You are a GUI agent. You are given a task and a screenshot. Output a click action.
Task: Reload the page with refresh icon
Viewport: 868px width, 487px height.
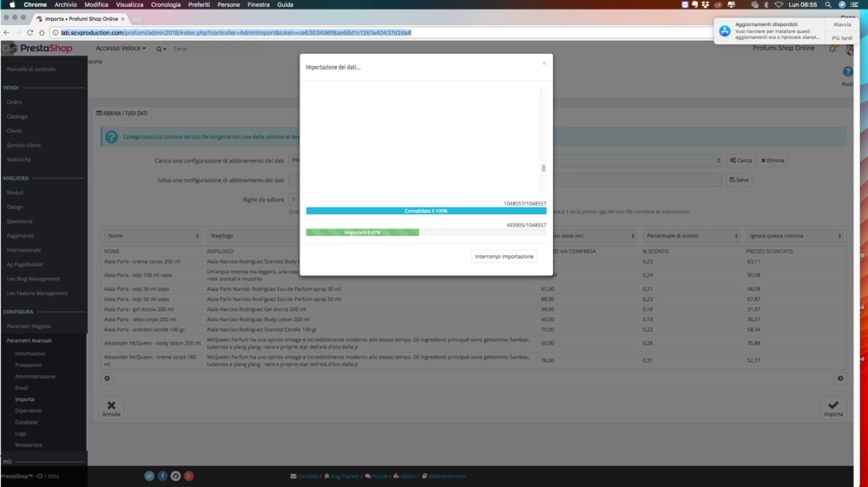pos(30,33)
